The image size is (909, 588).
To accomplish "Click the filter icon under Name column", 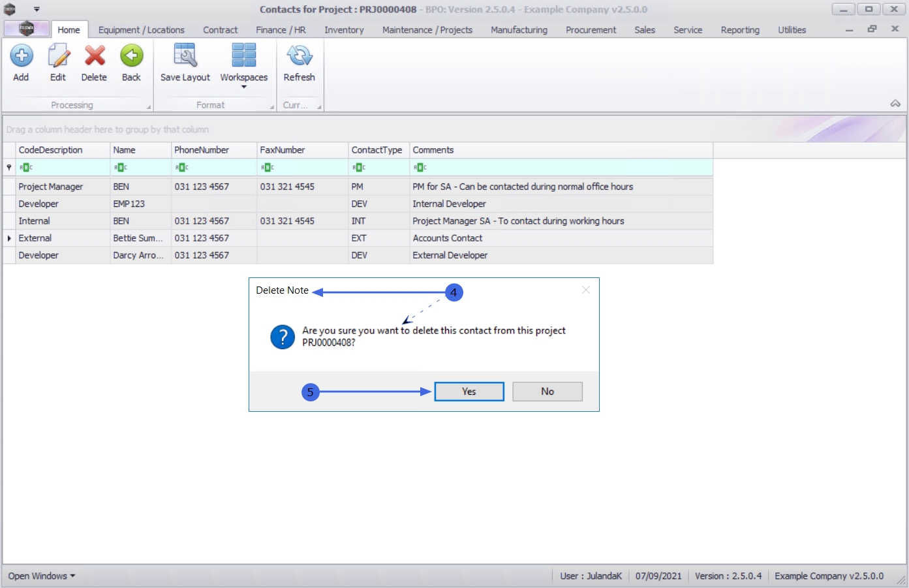I will (x=121, y=168).
